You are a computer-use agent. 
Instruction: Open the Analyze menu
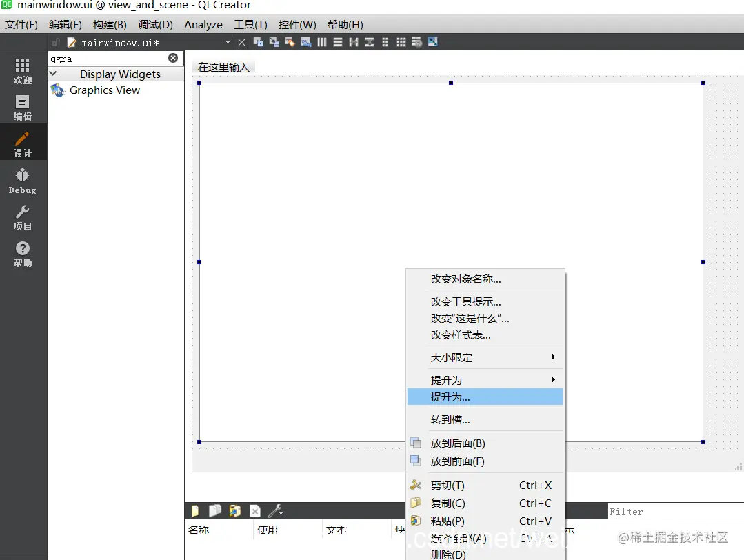point(203,25)
